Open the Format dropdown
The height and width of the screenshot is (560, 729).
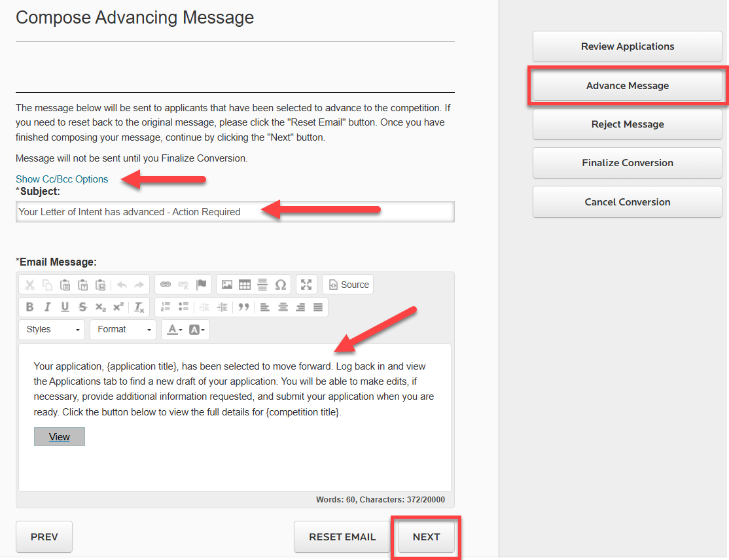tap(122, 329)
